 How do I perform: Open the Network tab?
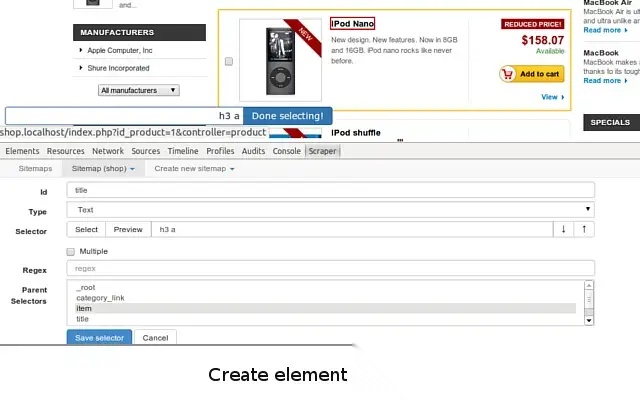click(108, 151)
